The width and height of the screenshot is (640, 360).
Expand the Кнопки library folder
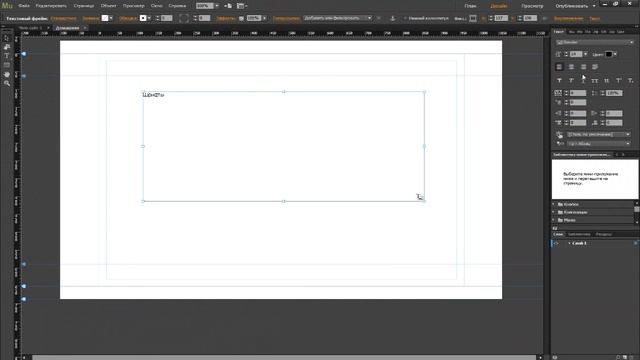click(x=554, y=204)
